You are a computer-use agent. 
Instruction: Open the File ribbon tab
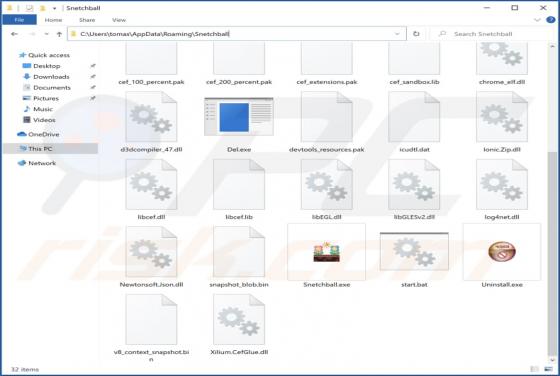19,20
